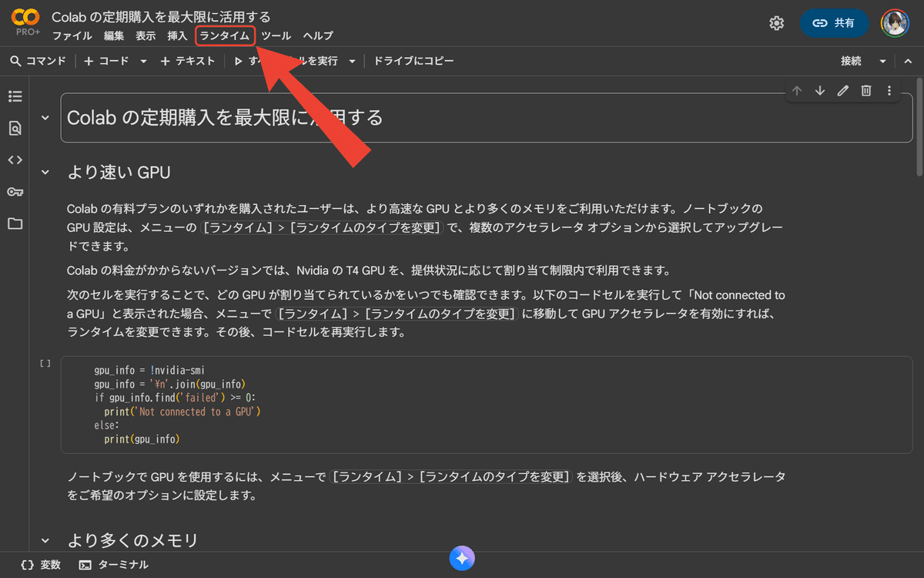This screenshot has height=578, width=924.
Task: Click the 接続 connect button
Action: pos(851,61)
